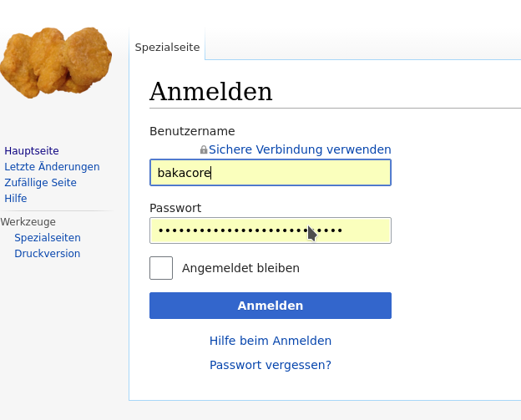
Task: Click the Passwort field label
Action: [175, 208]
